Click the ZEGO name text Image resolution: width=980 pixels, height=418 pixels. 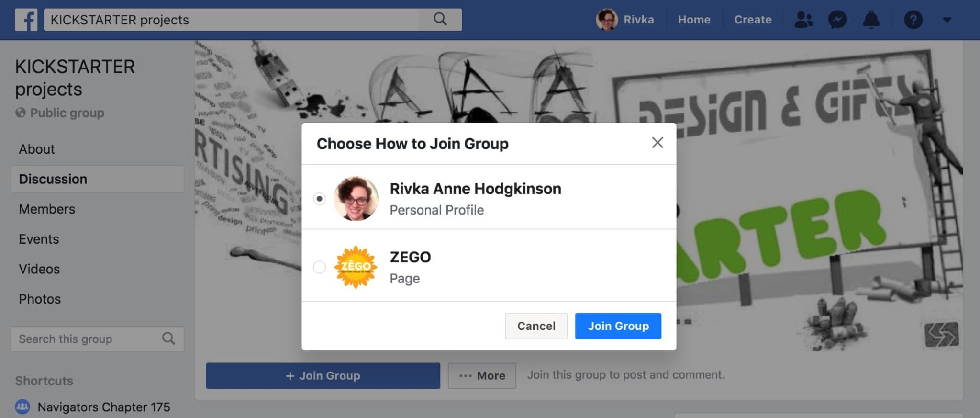click(x=410, y=257)
